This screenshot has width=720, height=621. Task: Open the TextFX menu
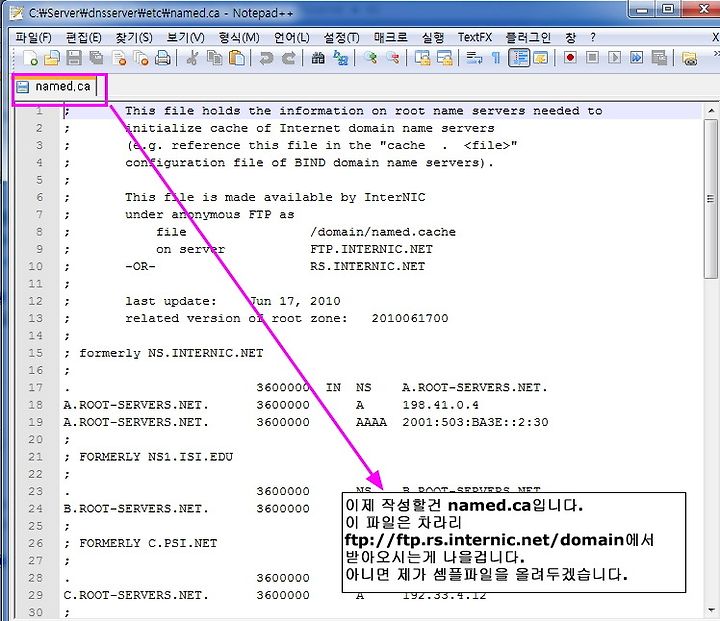click(x=475, y=38)
